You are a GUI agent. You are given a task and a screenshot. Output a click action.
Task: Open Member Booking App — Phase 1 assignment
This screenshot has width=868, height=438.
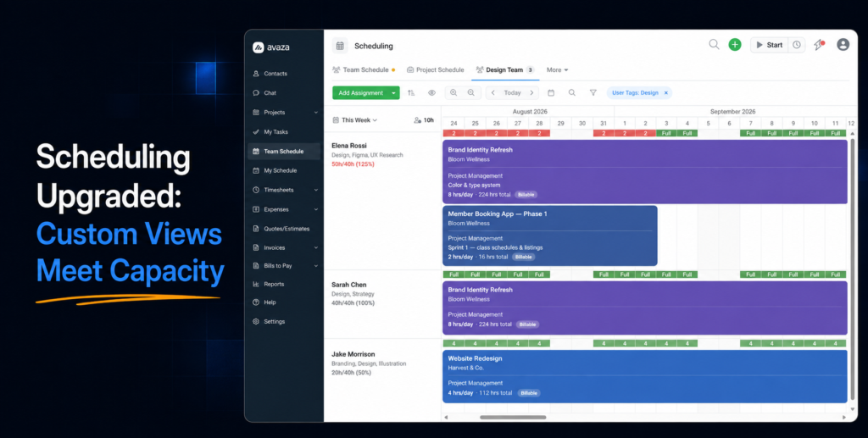(x=550, y=236)
